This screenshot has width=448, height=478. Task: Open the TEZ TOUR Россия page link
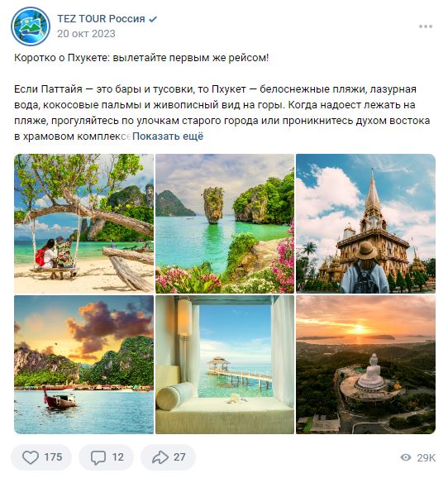click(101, 19)
